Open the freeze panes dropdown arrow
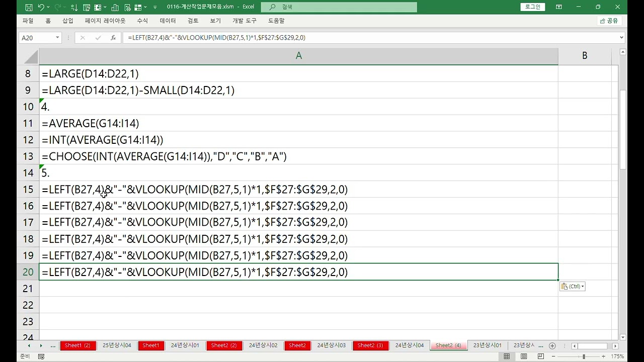 pyautogui.click(x=104, y=7)
